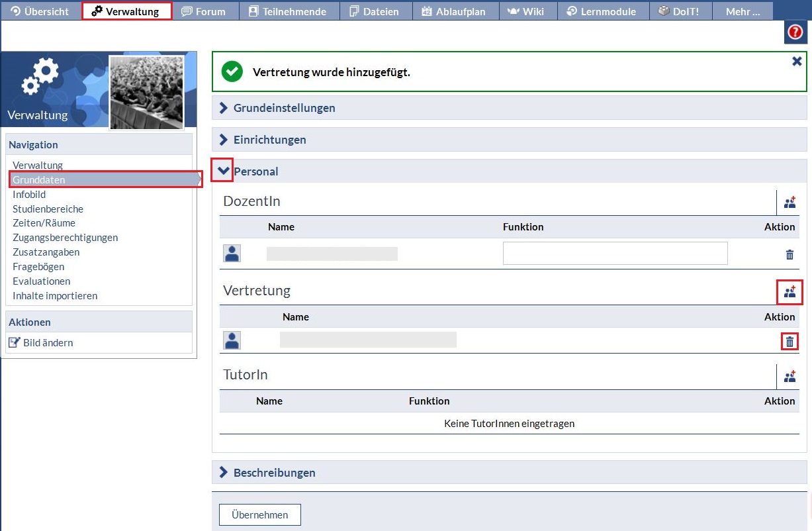
Task: Click the Bild ändern action link
Action: [48, 343]
